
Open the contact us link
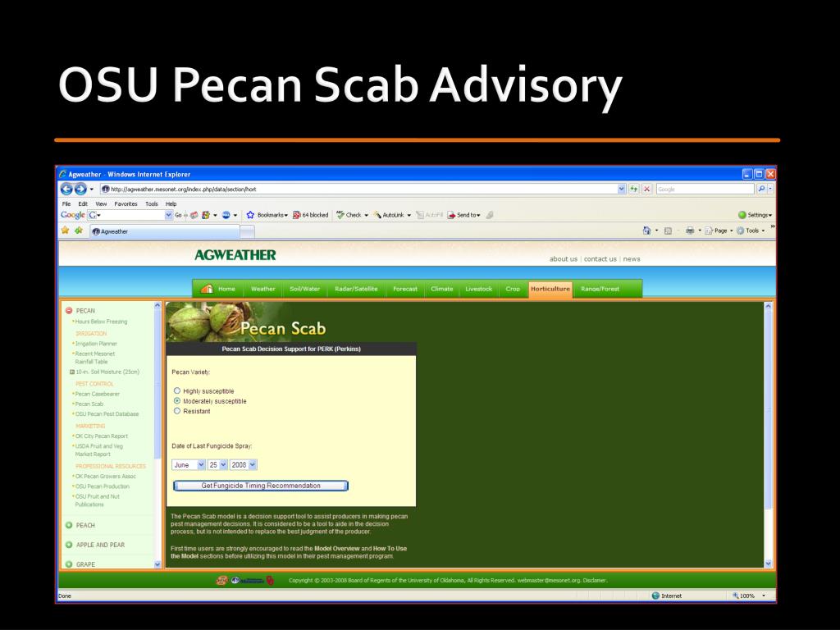point(600,258)
